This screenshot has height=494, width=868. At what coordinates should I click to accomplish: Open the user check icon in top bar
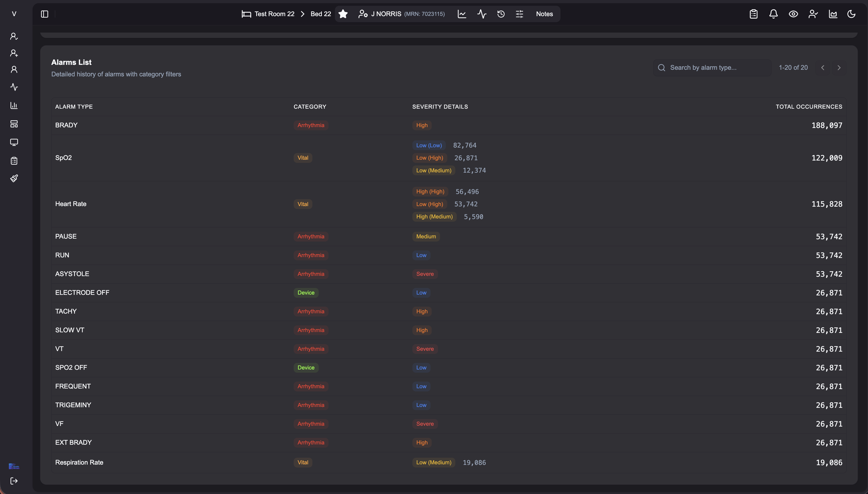(x=813, y=14)
